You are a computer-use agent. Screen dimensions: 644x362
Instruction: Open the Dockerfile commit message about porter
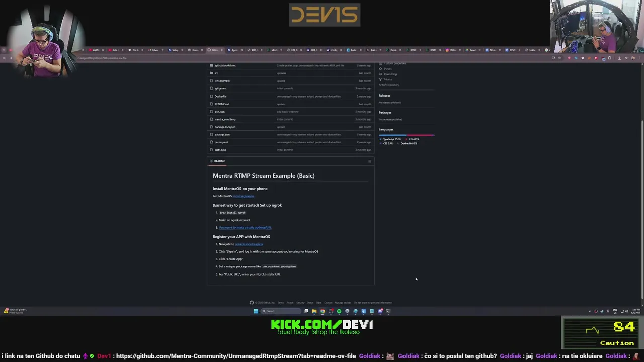[308, 96]
